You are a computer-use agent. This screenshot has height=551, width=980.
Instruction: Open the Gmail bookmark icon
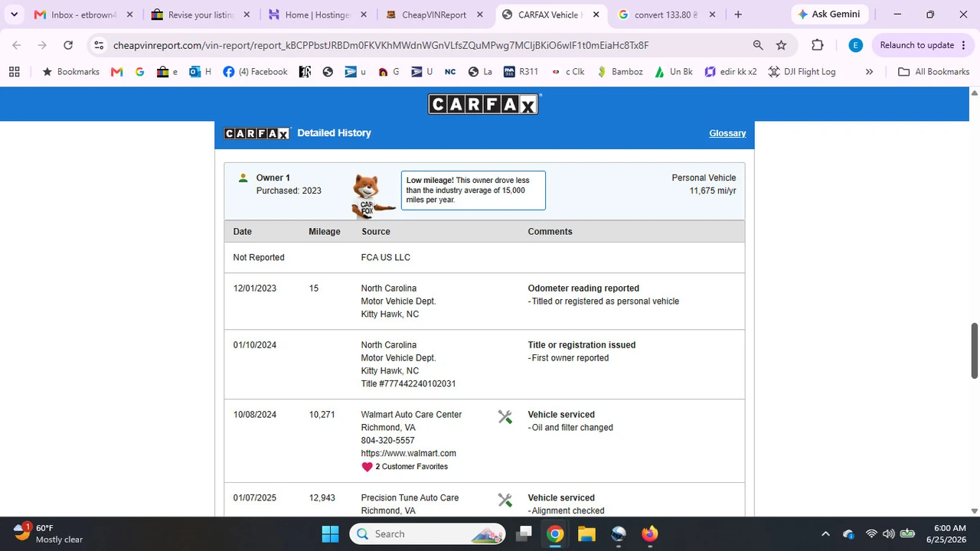tap(116, 72)
